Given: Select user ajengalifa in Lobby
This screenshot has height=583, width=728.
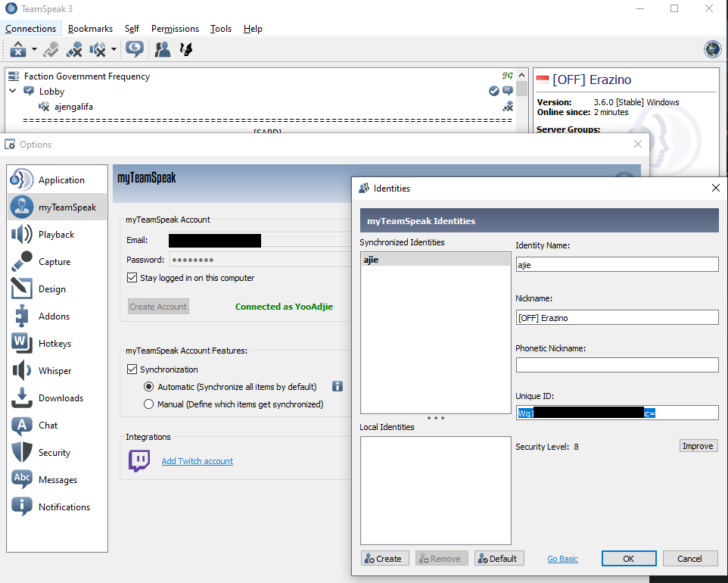Looking at the screenshot, I should [x=73, y=107].
